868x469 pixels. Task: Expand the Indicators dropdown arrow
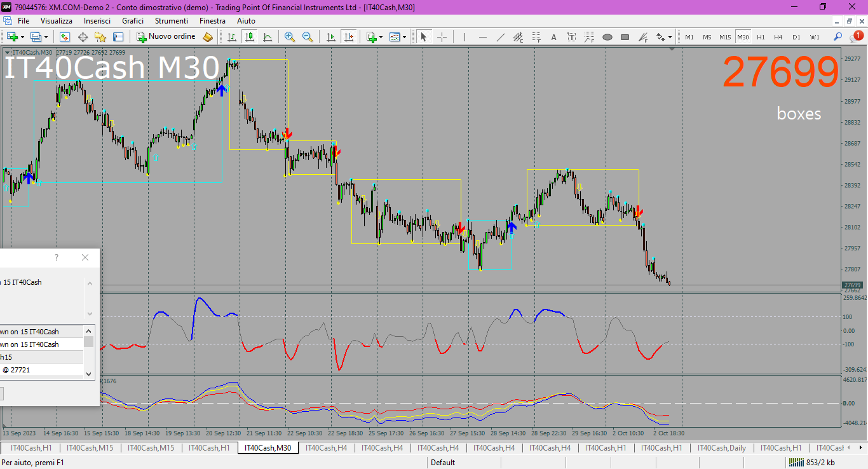(x=381, y=37)
